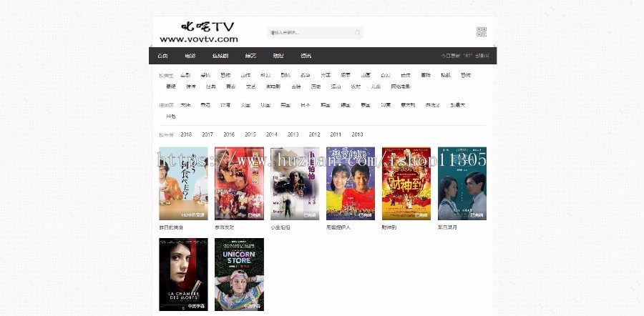Image resolution: width=644 pixels, height=316 pixels.
Task: Open the Unicorn Store poster
Action: click(x=239, y=275)
